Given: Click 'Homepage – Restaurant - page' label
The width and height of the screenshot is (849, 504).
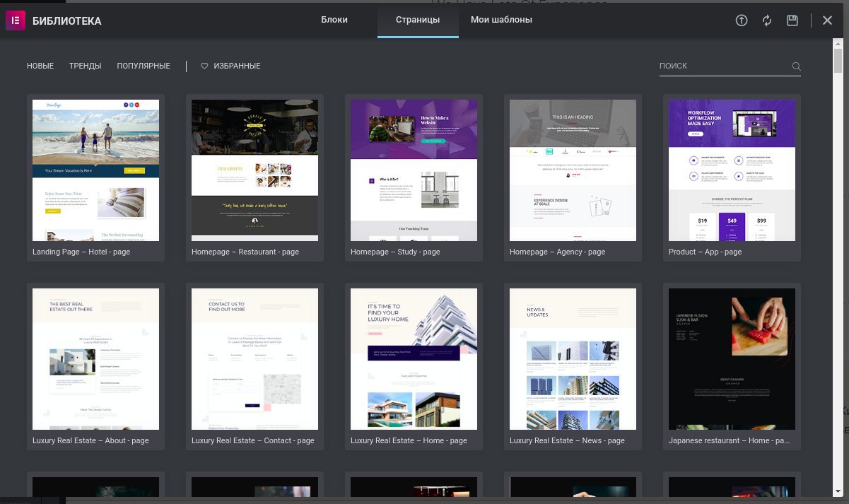Looking at the screenshot, I should 245,252.
